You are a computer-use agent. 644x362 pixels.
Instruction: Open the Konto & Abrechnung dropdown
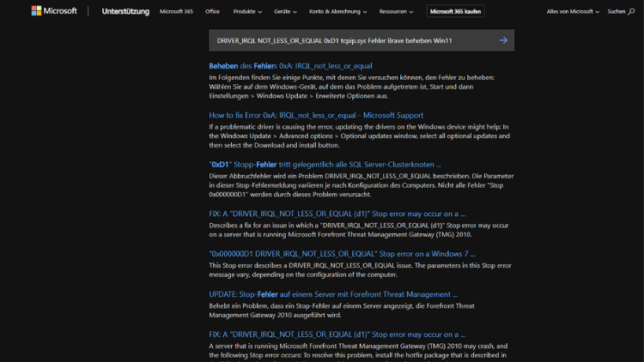click(x=337, y=12)
